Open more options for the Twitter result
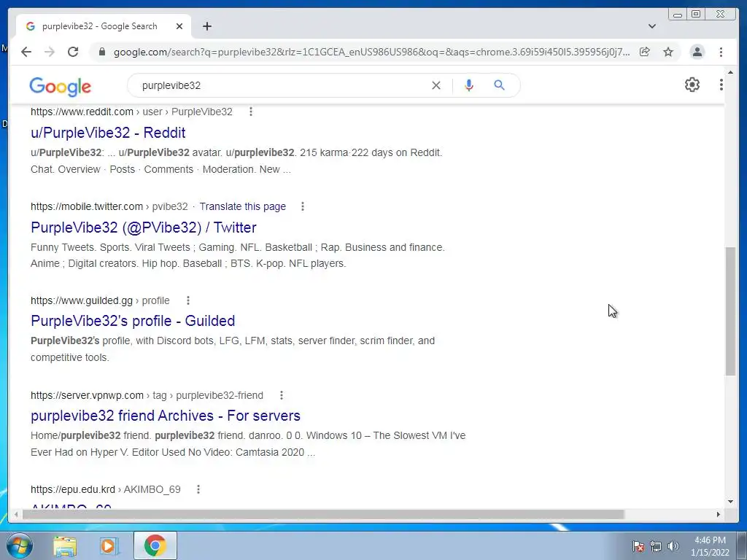The width and height of the screenshot is (747, 560). [303, 206]
